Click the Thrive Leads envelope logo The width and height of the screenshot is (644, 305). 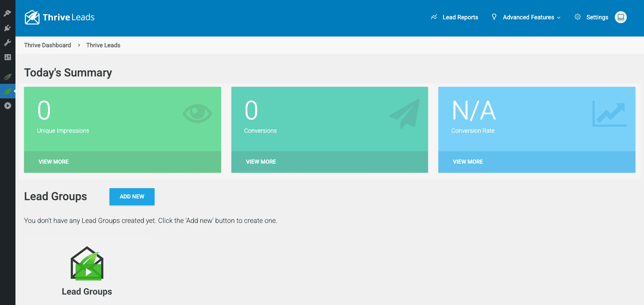pyautogui.click(x=32, y=17)
